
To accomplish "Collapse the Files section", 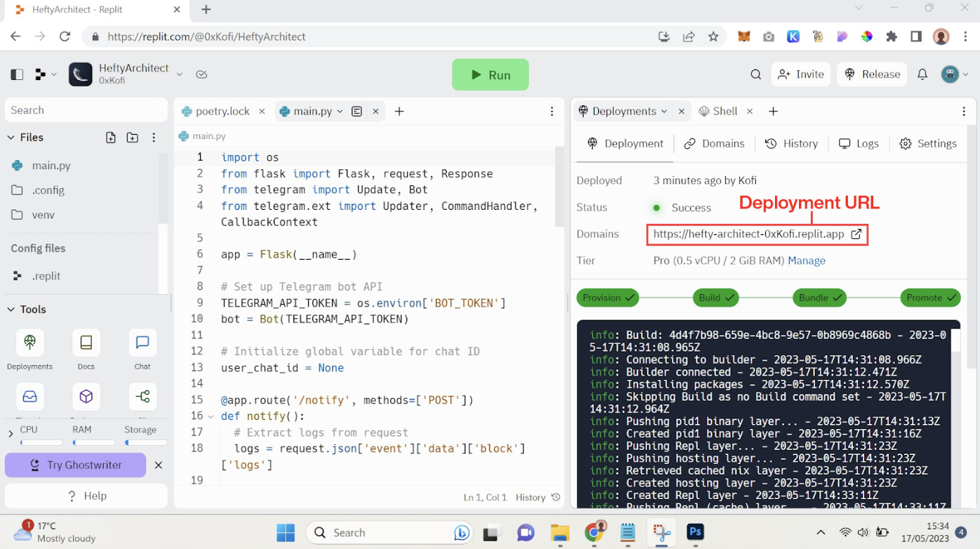I will pos(11,138).
